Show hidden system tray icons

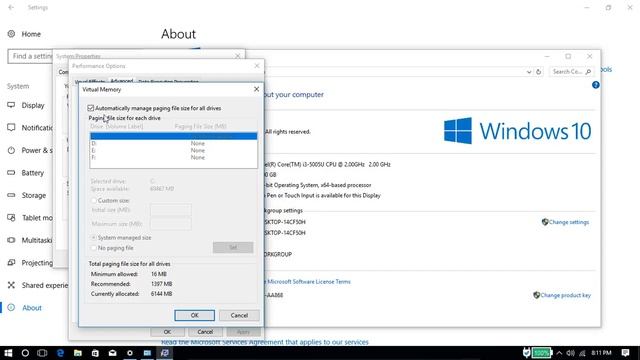point(559,353)
